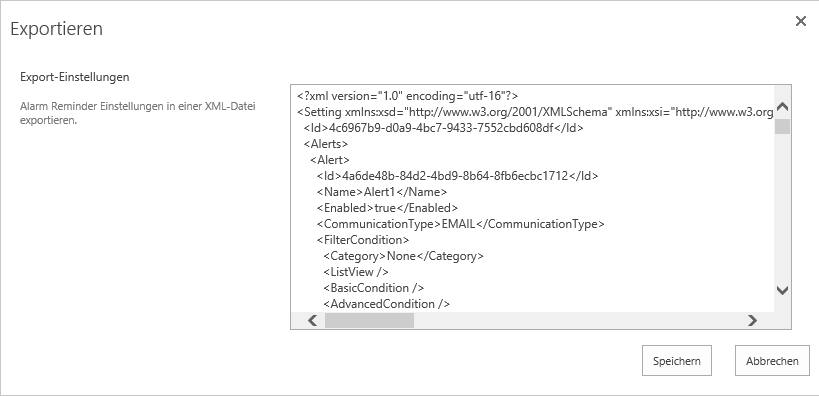Click the horizontal scrollbar right arrow
Image resolution: width=819 pixels, height=396 pixels.
752,320
